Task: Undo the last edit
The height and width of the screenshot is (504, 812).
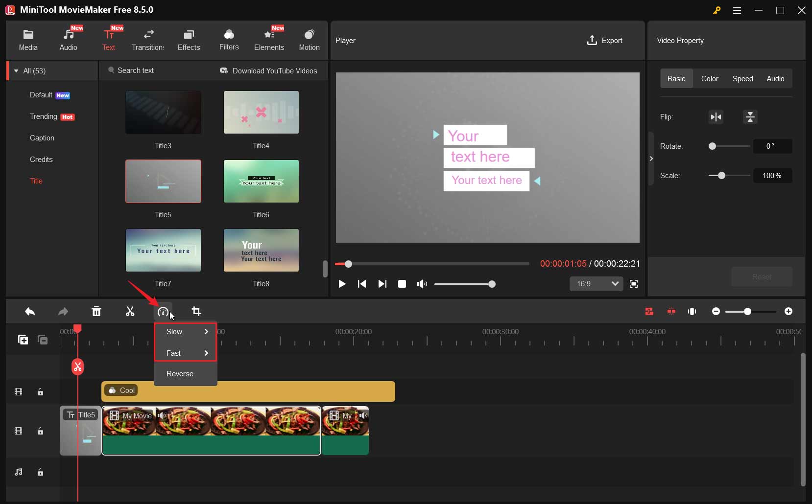Action: pos(30,312)
